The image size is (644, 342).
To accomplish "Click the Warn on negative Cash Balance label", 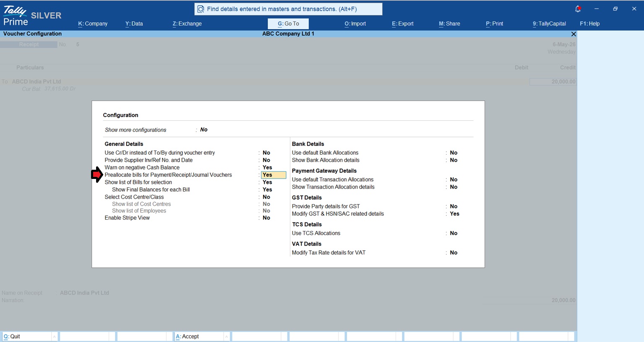I will tap(142, 167).
